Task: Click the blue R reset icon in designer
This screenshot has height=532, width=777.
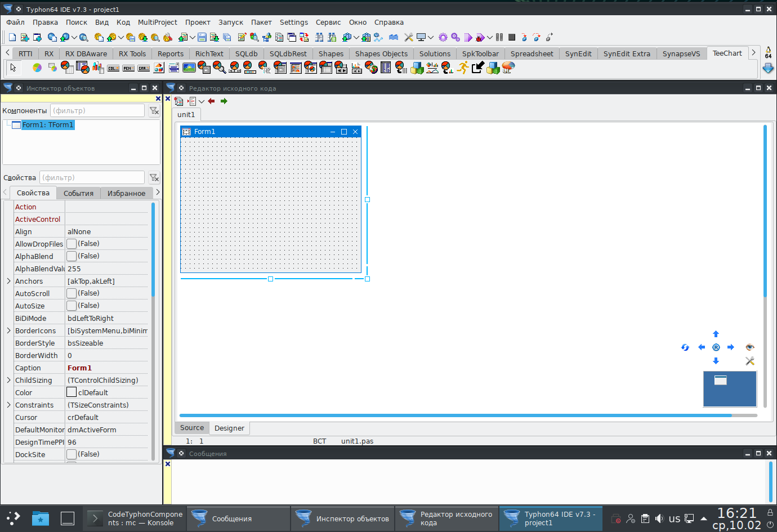Action: [x=716, y=347]
